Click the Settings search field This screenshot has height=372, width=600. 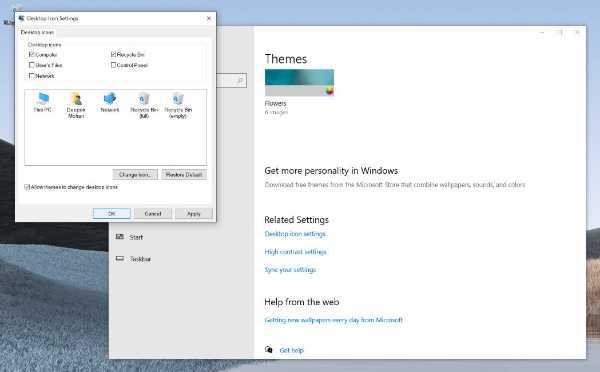231,80
